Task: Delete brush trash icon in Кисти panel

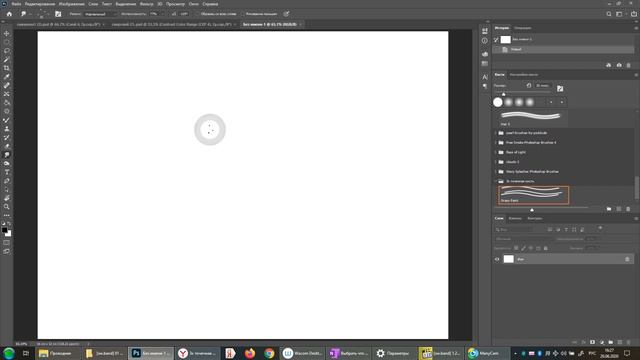Action: pyautogui.click(x=628, y=209)
